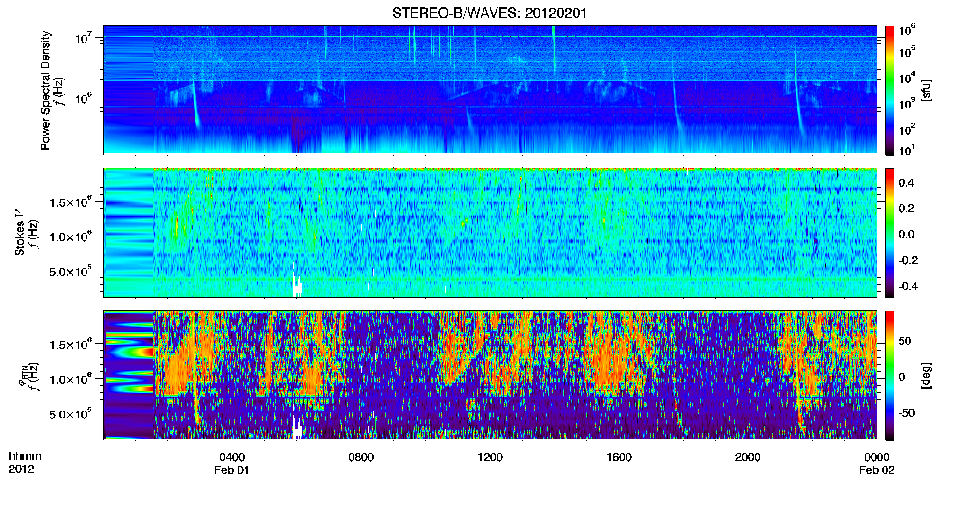Click the Feb 01 date label

(x=232, y=470)
